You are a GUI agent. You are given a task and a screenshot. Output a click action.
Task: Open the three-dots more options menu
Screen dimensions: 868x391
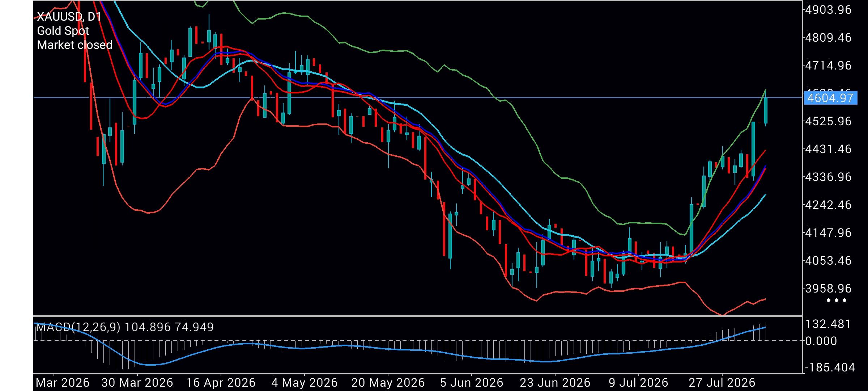pos(837,300)
